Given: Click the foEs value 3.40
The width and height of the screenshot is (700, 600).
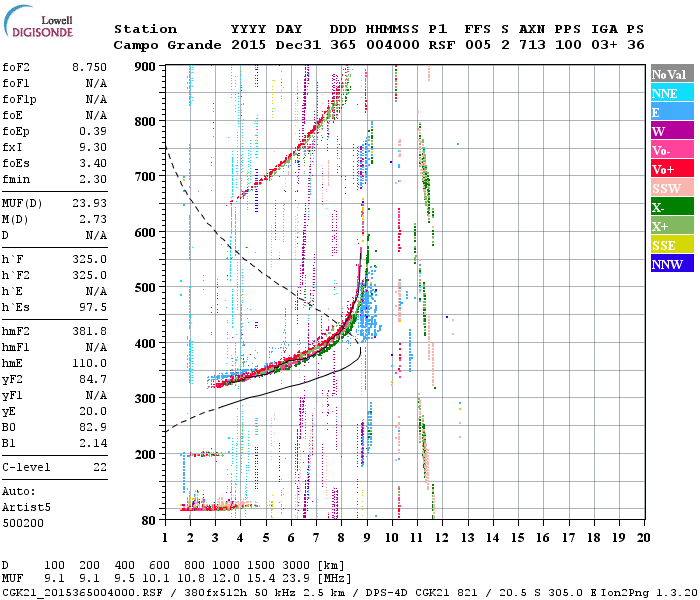Looking at the screenshot, I should coord(93,163).
